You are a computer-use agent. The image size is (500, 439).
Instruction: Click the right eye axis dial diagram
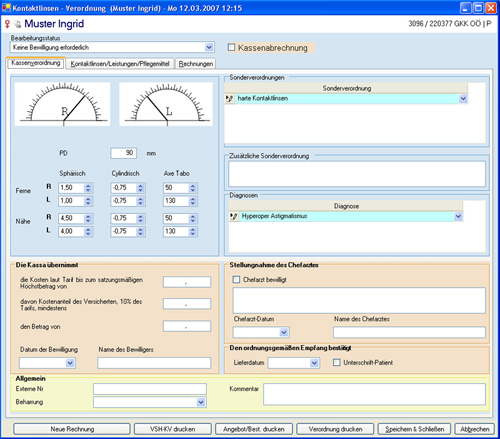63,104
